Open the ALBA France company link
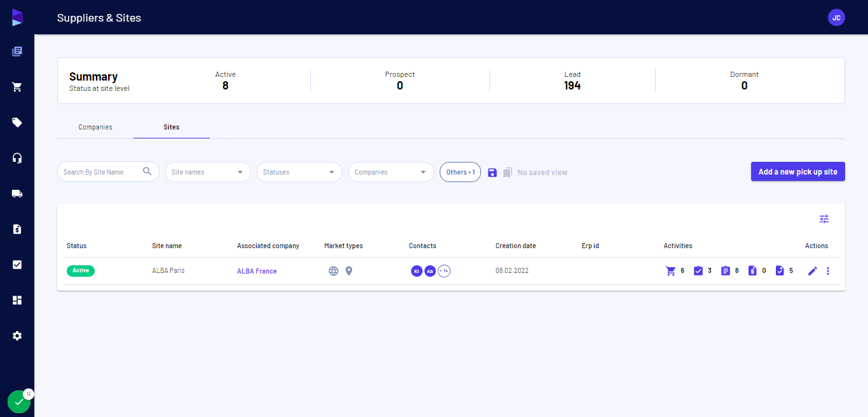Screen dimensions: 868x417 [257, 271]
